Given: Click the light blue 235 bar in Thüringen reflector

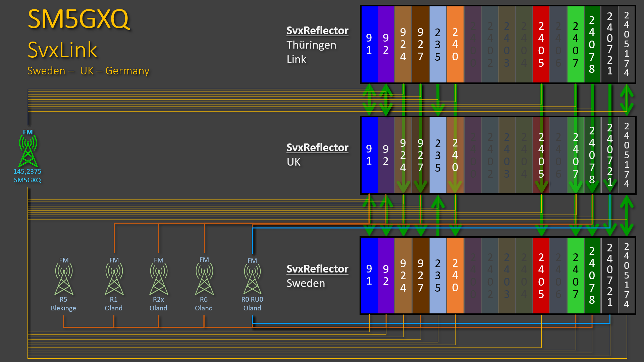Looking at the screenshot, I should [438, 44].
